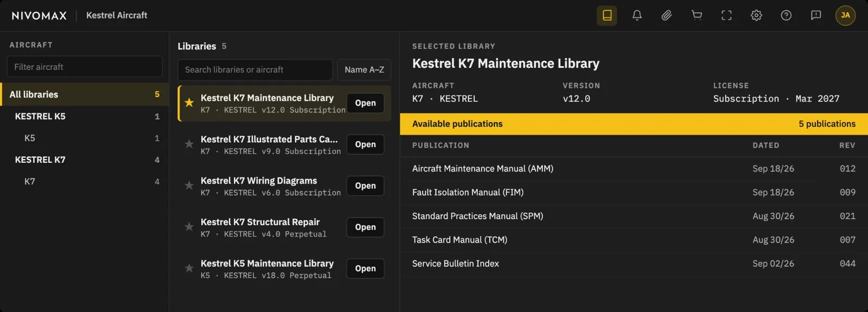Open the Name A–Z sort dropdown
Viewport: 868px width, 312px height.
tap(364, 69)
